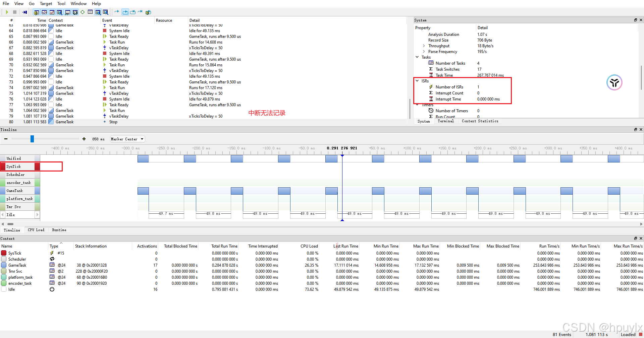Click the events list table icon
Screen dimensions: 644x338
(x=90, y=12)
